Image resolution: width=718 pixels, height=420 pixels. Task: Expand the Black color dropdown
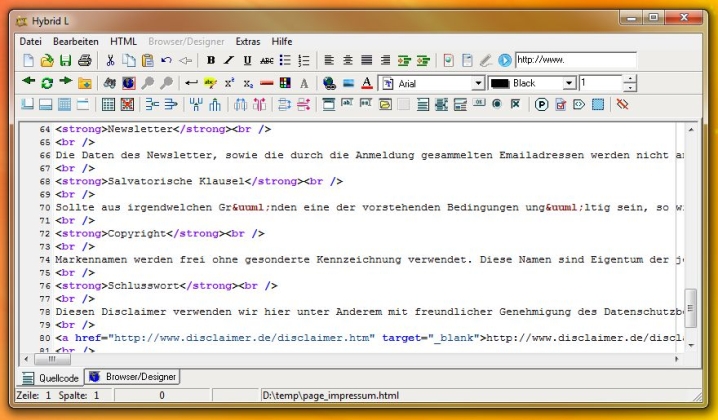tap(569, 83)
